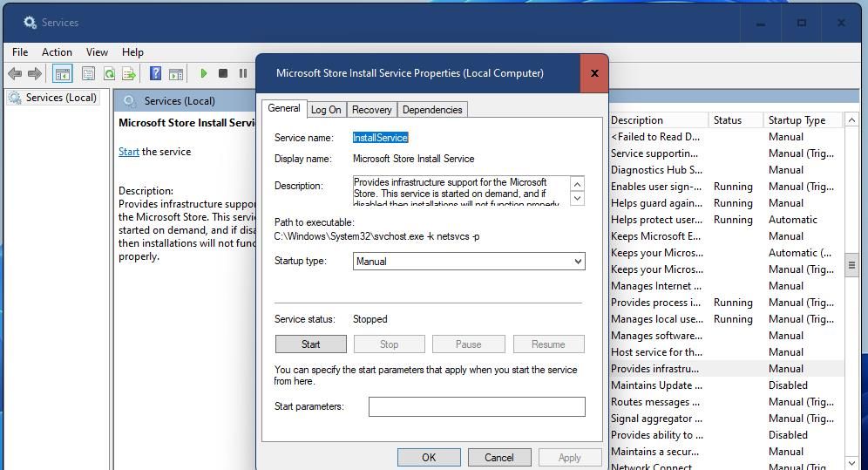Image resolution: width=868 pixels, height=470 pixels.
Task: Toggle Show/Hide Action Pane toolbar icon
Action: [176, 73]
